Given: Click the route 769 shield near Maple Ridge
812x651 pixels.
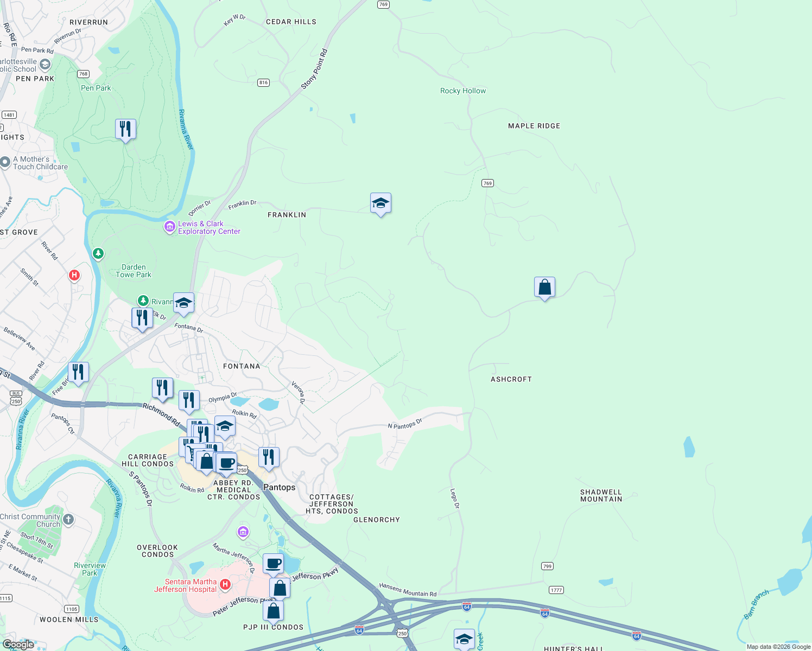Looking at the screenshot, I should coord(486,183).
